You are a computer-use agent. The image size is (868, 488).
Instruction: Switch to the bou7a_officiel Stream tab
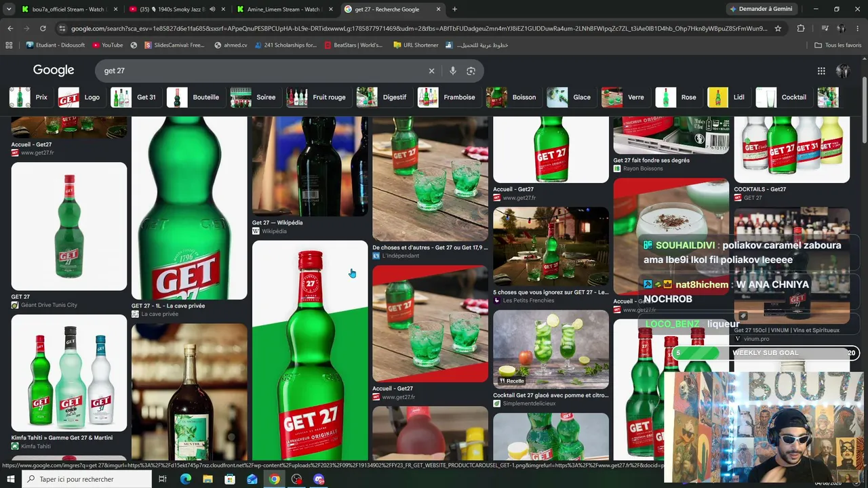point(68,9)
